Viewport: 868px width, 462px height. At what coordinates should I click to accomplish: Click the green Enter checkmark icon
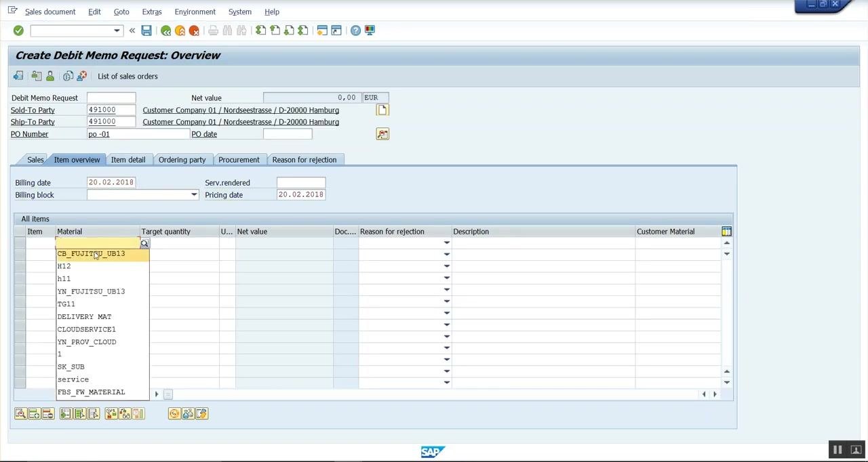coord(18,30)
